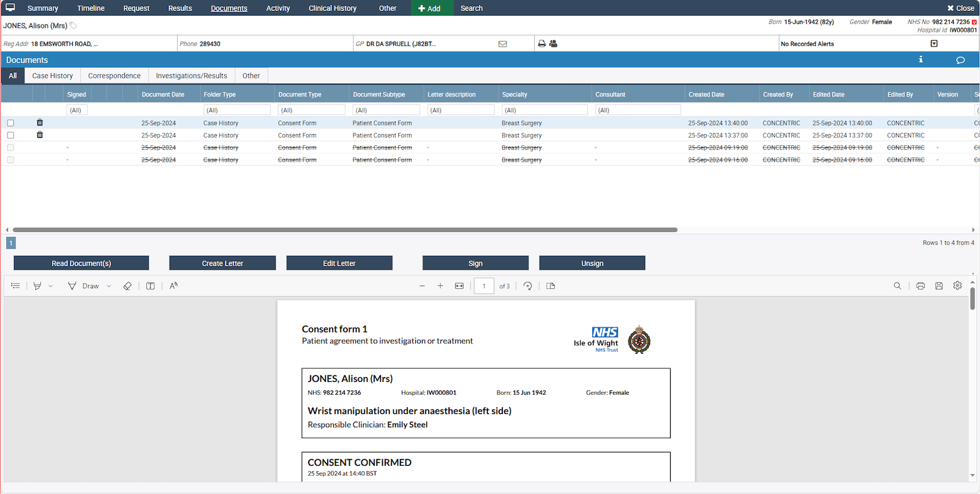Switch to Case History tab

[x=53, y=76]
